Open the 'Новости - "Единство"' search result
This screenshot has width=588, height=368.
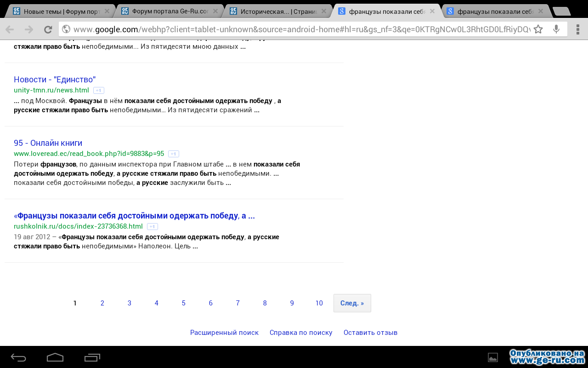pos(55,80)
